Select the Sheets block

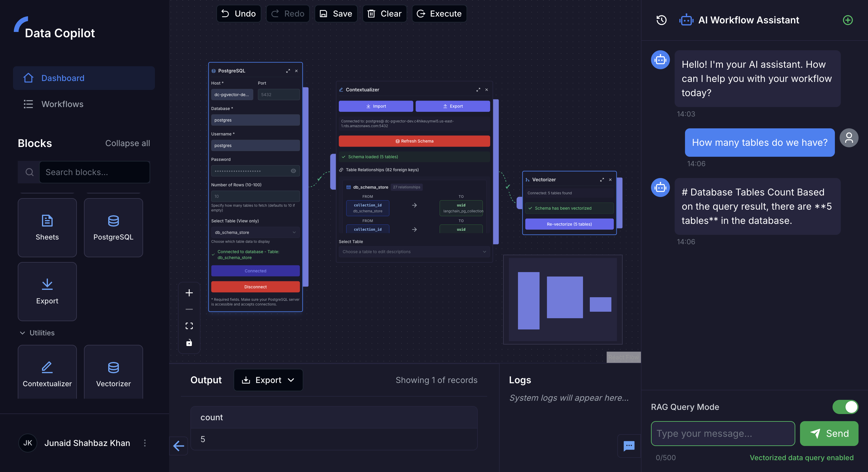[x=47, y=228]
